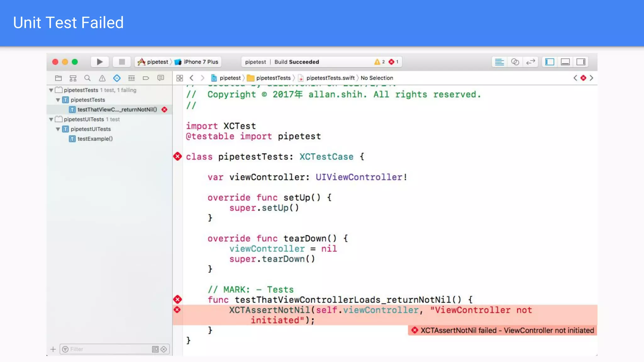Toggle the right utilities panel
The height and width of the screenshot is (362, 644).
tap(581, 62)
